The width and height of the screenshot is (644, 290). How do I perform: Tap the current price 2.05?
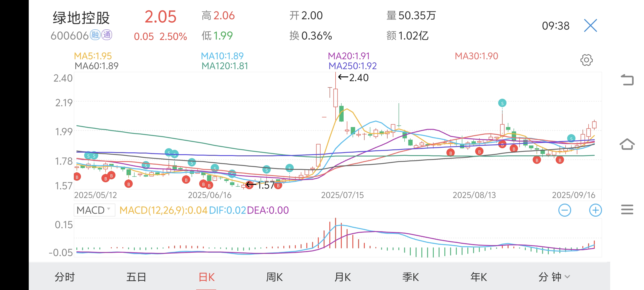(x=161, y=17)
